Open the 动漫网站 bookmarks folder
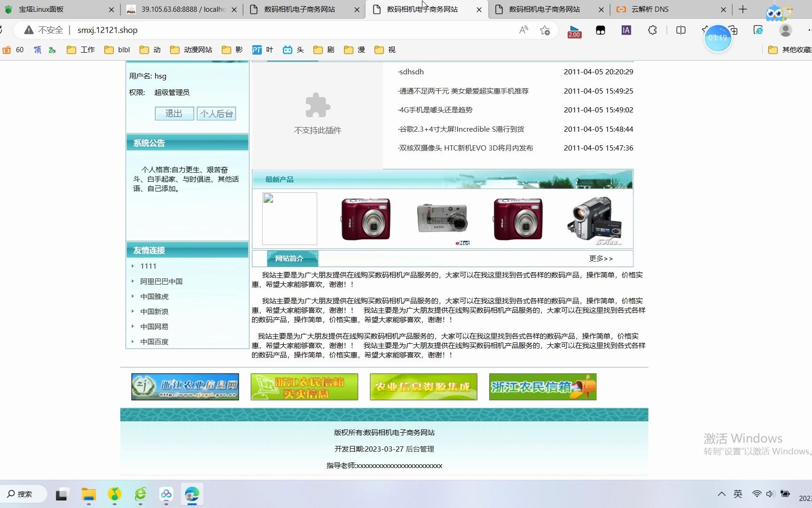This screenshot has width=812, height=508. (191, 50)
